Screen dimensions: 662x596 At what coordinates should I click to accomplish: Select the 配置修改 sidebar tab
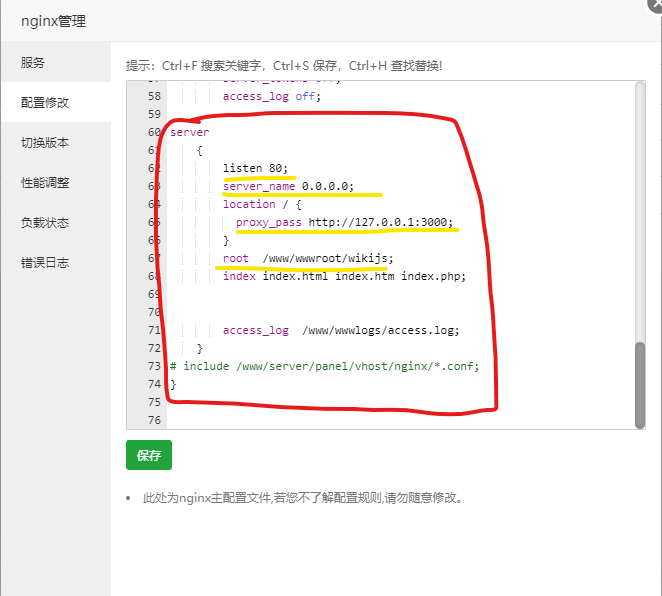coord(56,103)
